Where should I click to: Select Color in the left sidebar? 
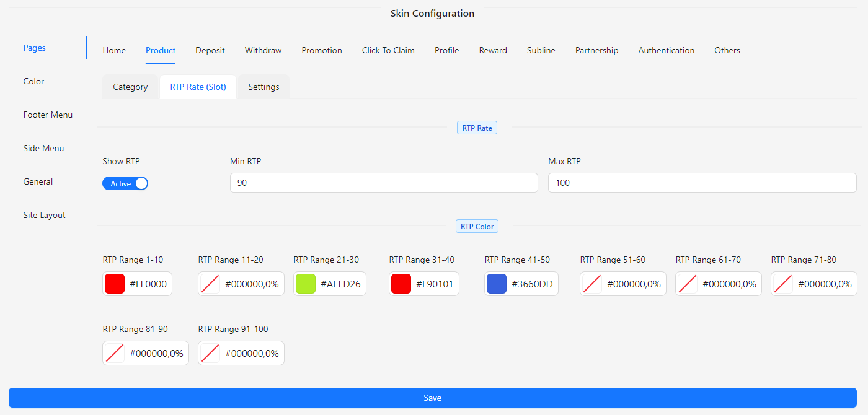coord(34,81)
